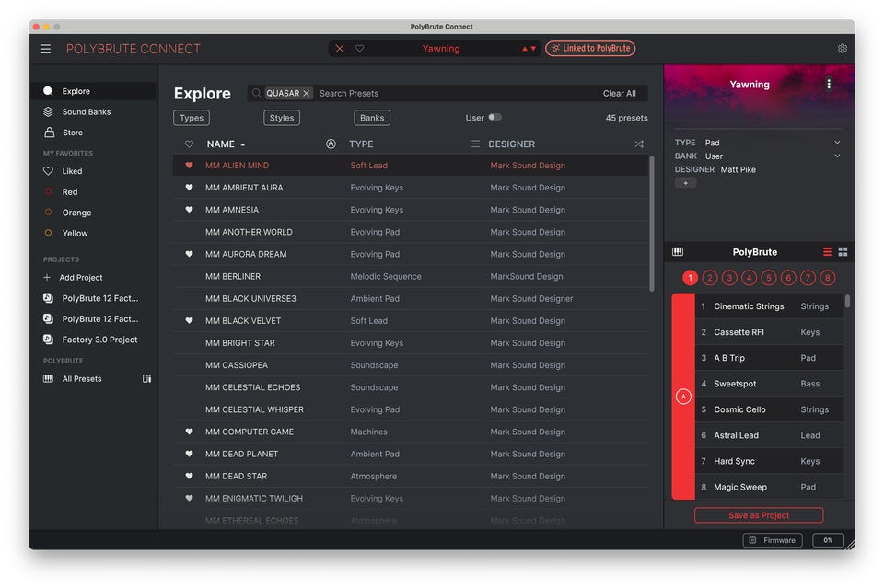Select the MM CASSIOPEA preset
The image size is (884, 588).
coord(410,365)
